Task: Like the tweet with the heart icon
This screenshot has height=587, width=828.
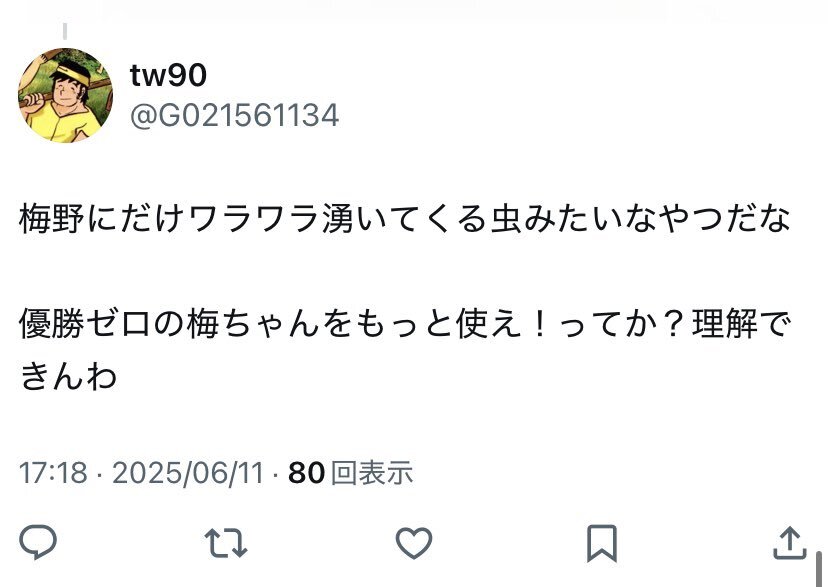Action: (x=414, y=543)
